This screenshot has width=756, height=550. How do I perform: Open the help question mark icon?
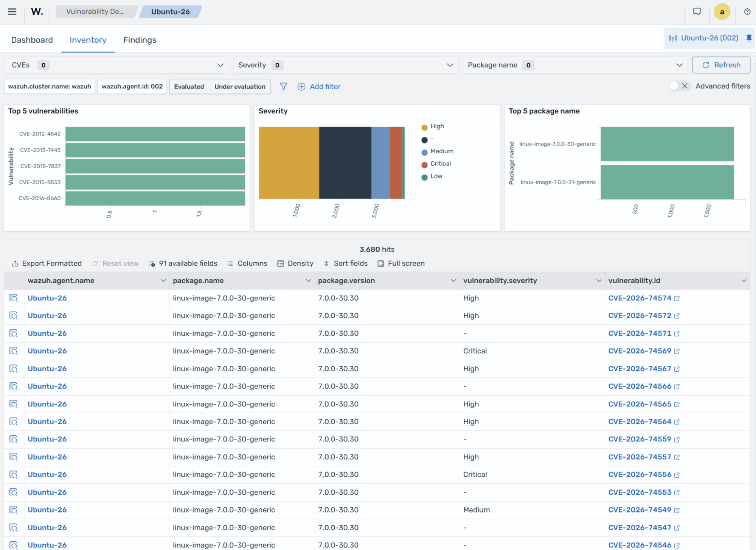tap(747, 12)
